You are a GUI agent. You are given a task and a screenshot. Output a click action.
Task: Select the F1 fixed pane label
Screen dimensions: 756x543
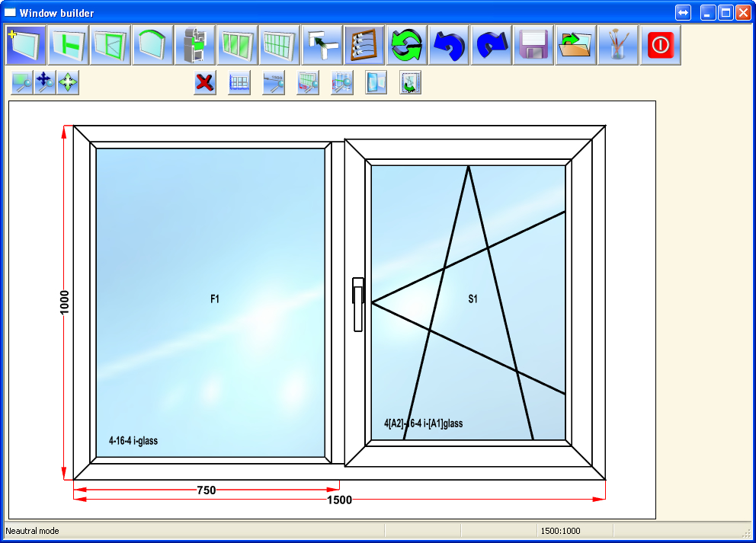pos(215,299)
